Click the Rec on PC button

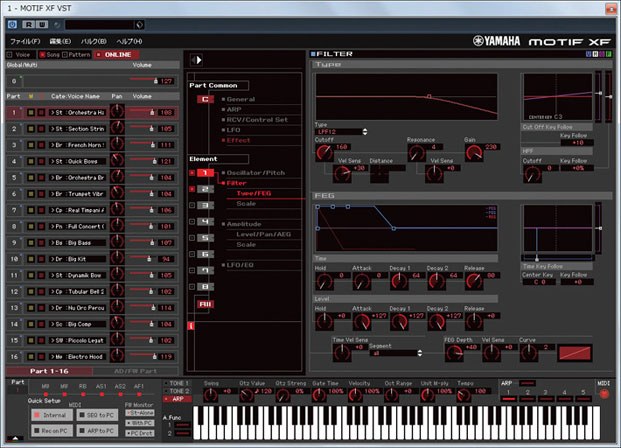coord(52,431)
